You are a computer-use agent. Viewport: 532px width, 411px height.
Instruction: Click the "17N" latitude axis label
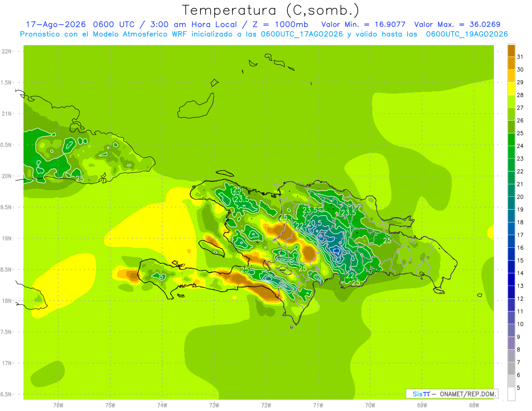coord(7,364)
